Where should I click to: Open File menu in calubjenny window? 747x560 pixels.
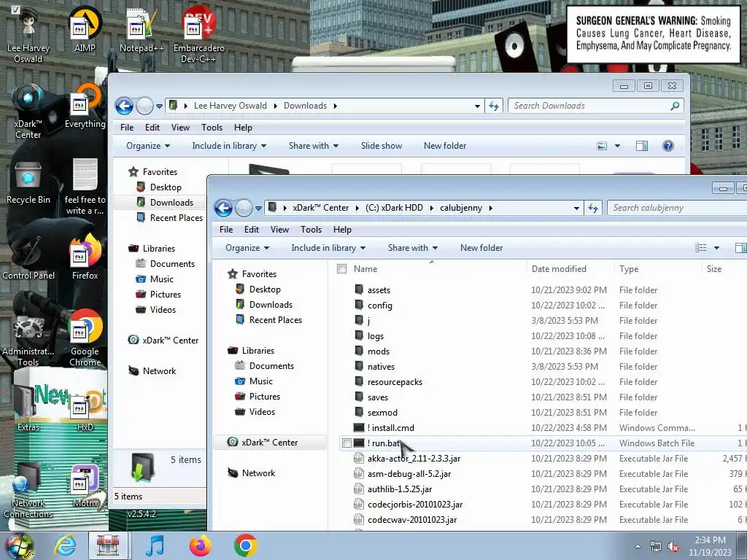(x=226, y=230)
